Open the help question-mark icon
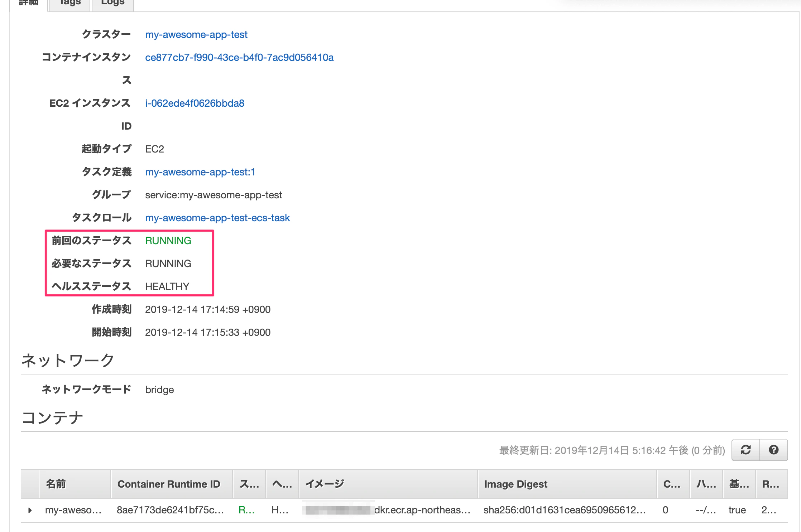801x532 pixels. click(774, 450)
